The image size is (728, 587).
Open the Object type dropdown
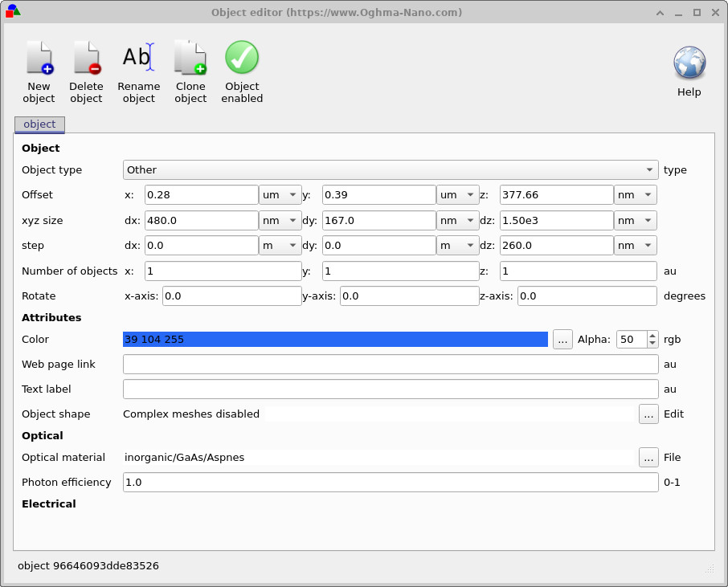click(x=391, y=170)
